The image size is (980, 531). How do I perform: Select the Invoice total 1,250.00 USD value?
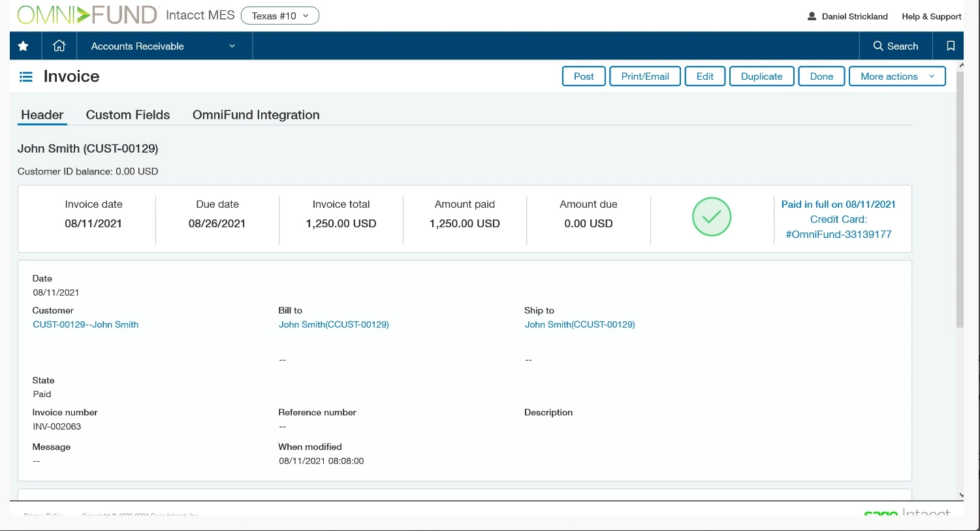[x=341, y=223]
